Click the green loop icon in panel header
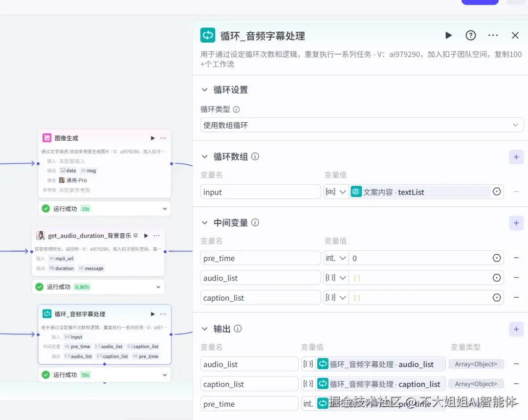This screenshot has height=420, width=528. coord(207,35)
